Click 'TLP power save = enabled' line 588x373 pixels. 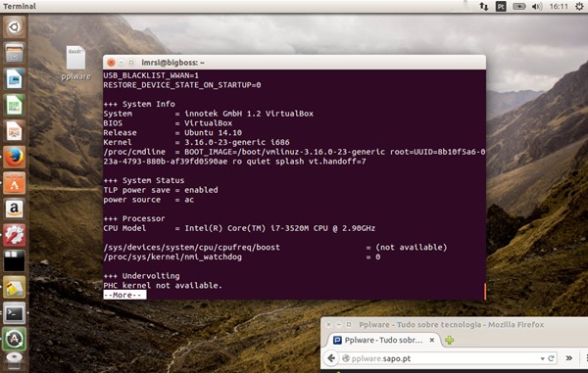tap(161, 190)
